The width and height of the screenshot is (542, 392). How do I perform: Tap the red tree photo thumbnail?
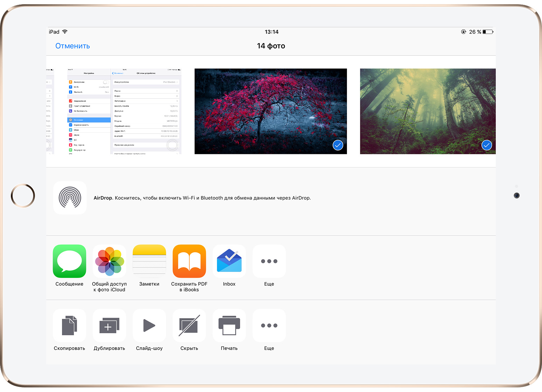pos(271,111)
